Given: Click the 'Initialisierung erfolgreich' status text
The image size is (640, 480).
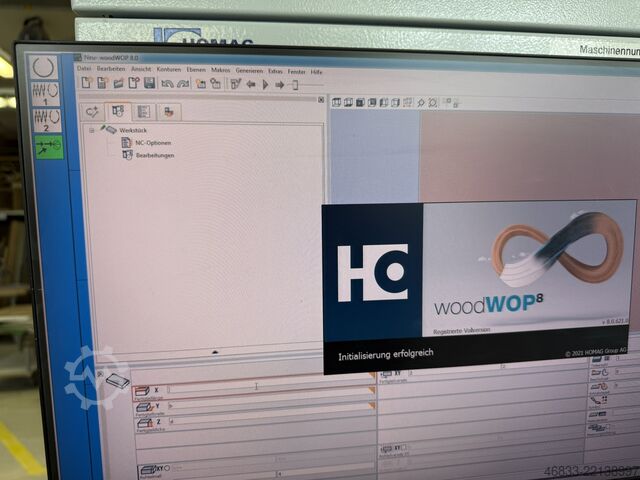Looking at the screenshot, I should point(386,354).
